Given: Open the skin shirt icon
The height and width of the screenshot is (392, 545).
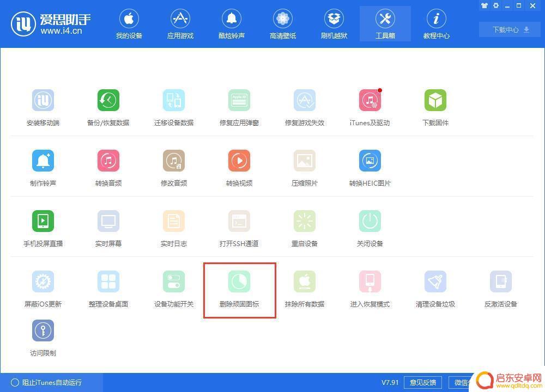Looking at the screenshot, I should pyautogui.click(x=484, y=5).
